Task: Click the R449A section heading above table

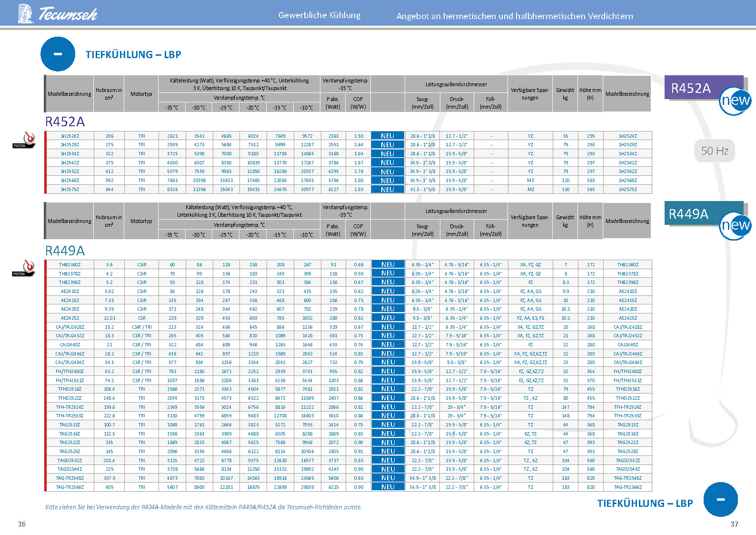Action: coord(65,251)
